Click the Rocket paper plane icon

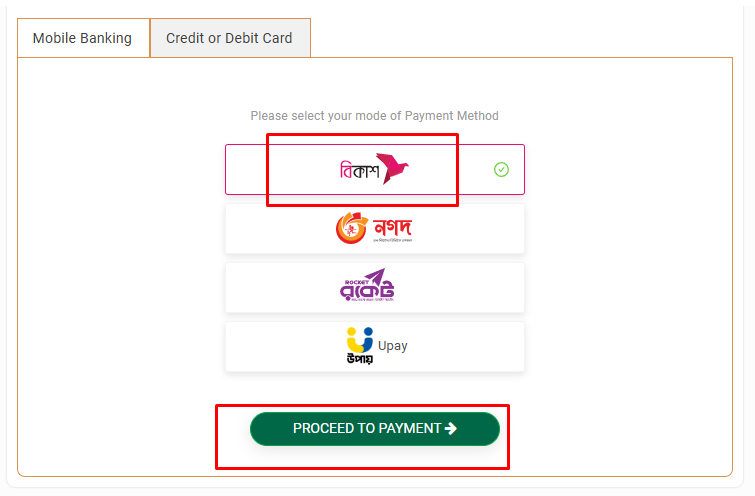(x=374, y=277)
